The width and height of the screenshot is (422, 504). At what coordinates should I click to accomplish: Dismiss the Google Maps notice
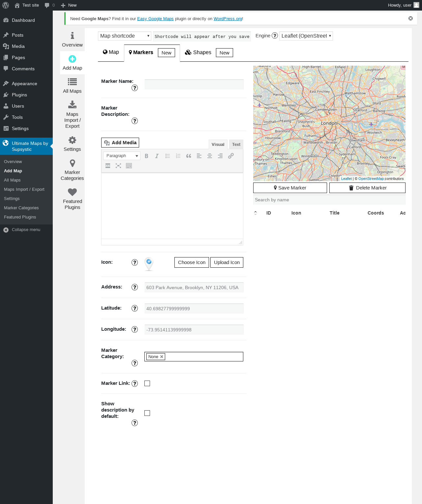(x=410, y=18)
